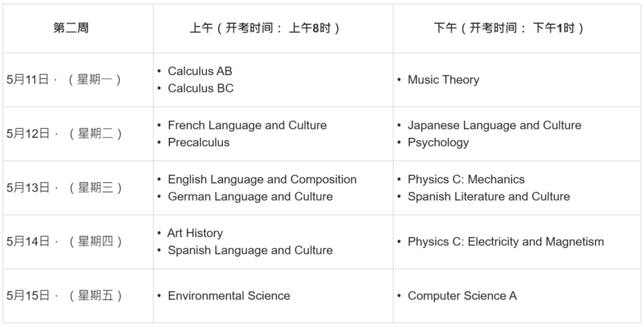Click the 5月11日 Monday date cell
The image size is (644, 327).
click(x=64, y=79)
